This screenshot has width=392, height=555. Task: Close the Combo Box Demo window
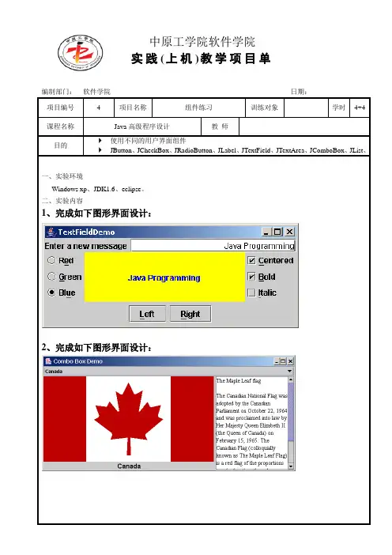(291, 361)
